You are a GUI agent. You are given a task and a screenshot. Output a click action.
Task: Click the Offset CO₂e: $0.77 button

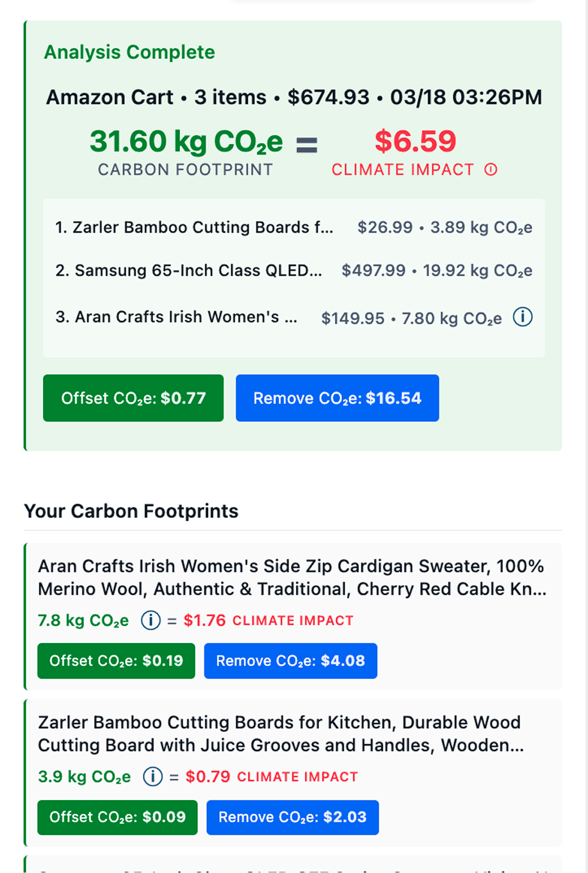(133, 398)
